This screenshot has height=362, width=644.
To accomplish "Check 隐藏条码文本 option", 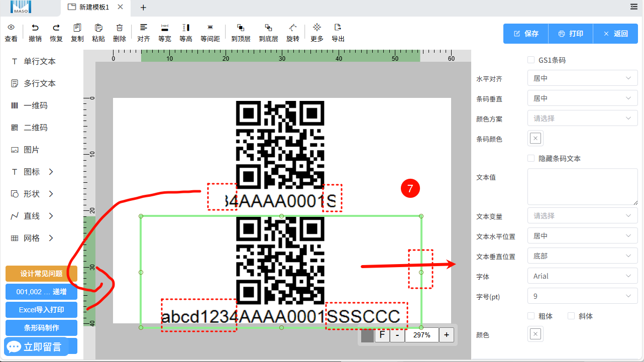I will pos(531,158).
